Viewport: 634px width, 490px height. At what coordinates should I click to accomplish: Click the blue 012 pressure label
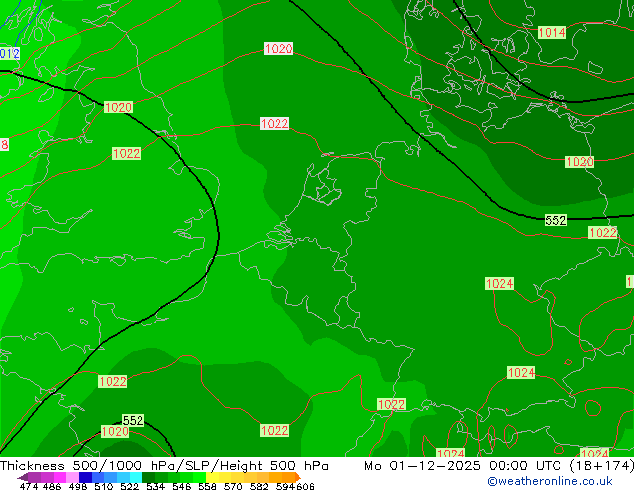(x=10, y=53)
